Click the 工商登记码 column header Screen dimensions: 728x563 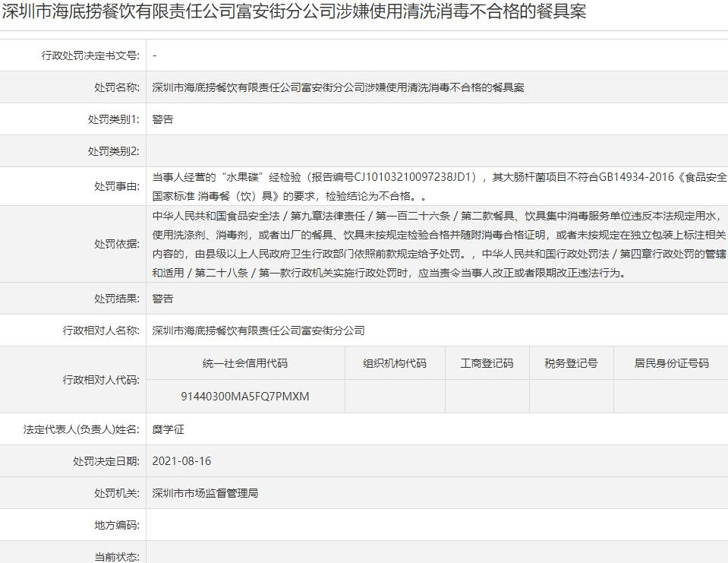(x=487, y=363)
